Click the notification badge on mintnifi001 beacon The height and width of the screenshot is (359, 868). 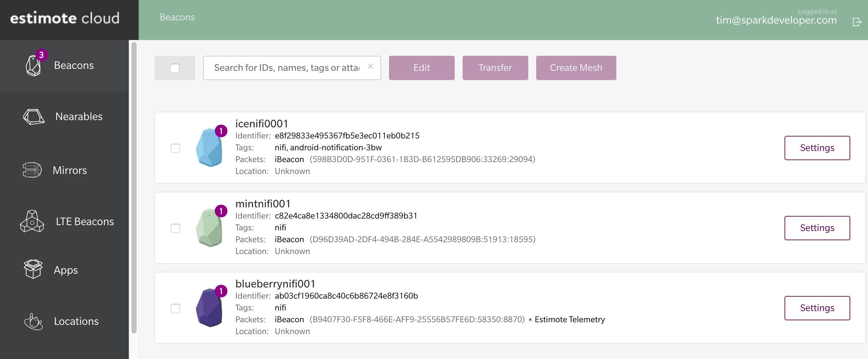221,211
